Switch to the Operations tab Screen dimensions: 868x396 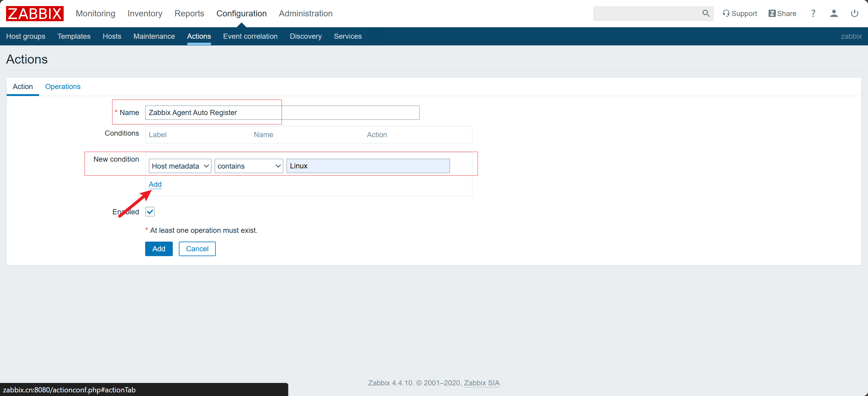(63, 87)
